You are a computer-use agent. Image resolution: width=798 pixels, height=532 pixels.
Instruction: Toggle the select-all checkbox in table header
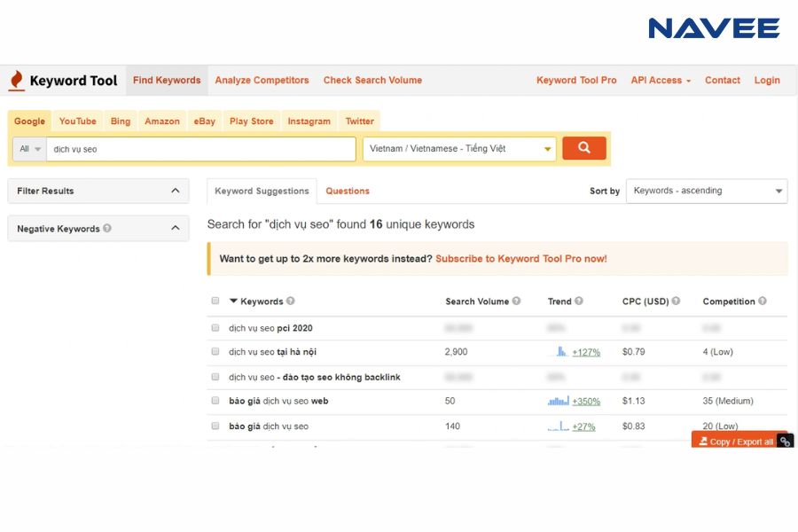[215, 301]
